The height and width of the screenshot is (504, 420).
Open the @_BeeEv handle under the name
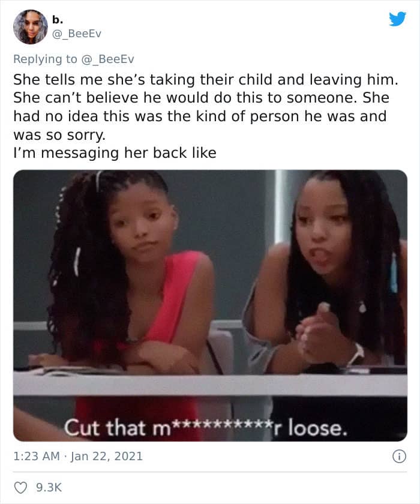76,34
